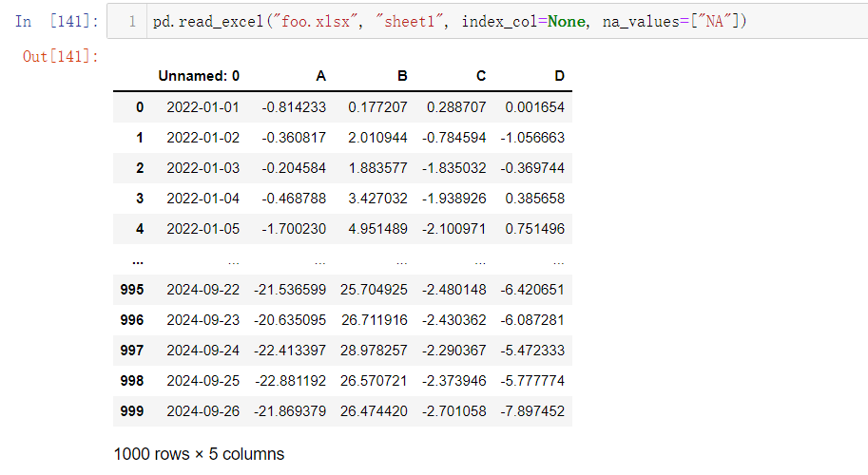This screenshot has width=868, height=475.
Task: Select column header C
Action: (x=481, y=76)
